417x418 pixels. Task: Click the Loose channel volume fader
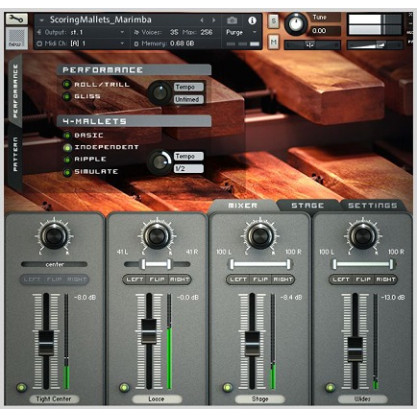click(x=149, y=332)
